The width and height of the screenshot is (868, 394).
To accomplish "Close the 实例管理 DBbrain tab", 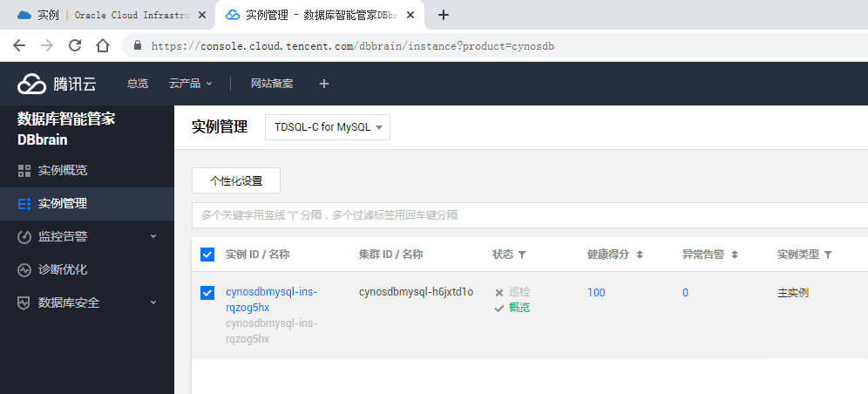I will [x=410, y=15].
